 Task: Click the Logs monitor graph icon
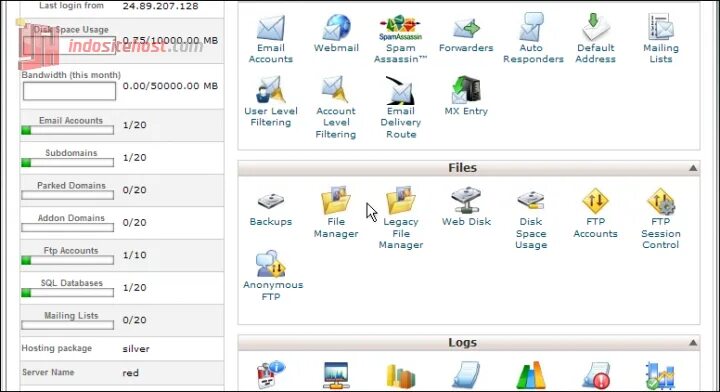[x=336, y=375]
